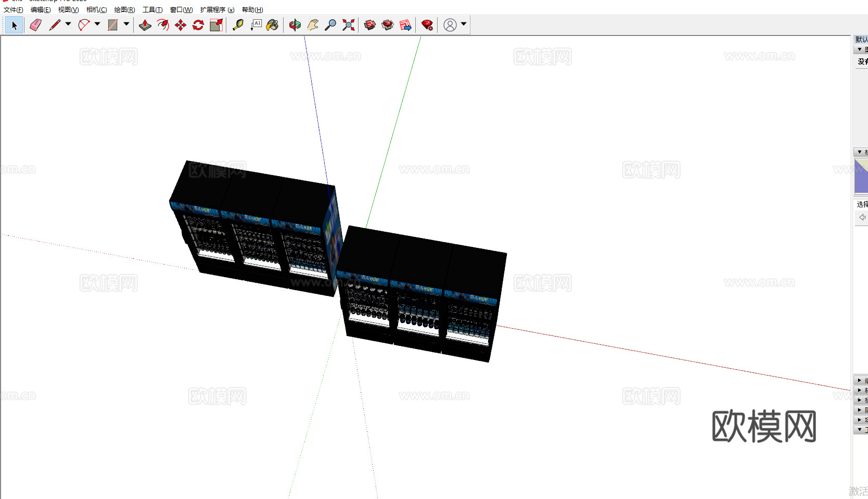Image resolution: width=868 pixels, height=499 pixels.
Task: Choose the Tape Measure tool
Action: 238,25
